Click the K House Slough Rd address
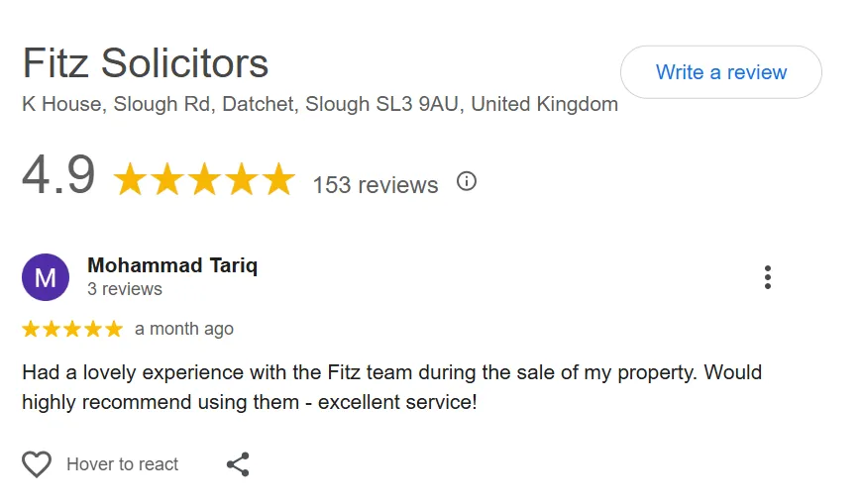The height and width of the screenshot is (504, 861). click(319, 105)
